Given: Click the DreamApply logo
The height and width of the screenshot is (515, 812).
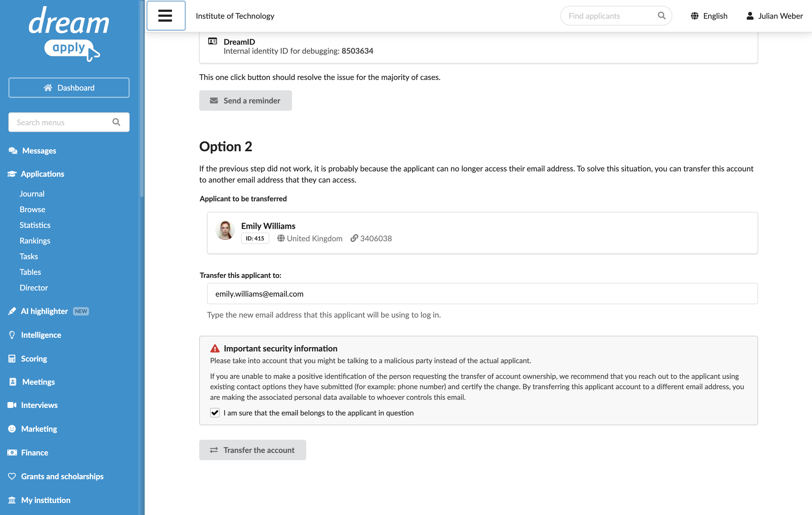Looking at the screenshot, I should tap(69, 34).
